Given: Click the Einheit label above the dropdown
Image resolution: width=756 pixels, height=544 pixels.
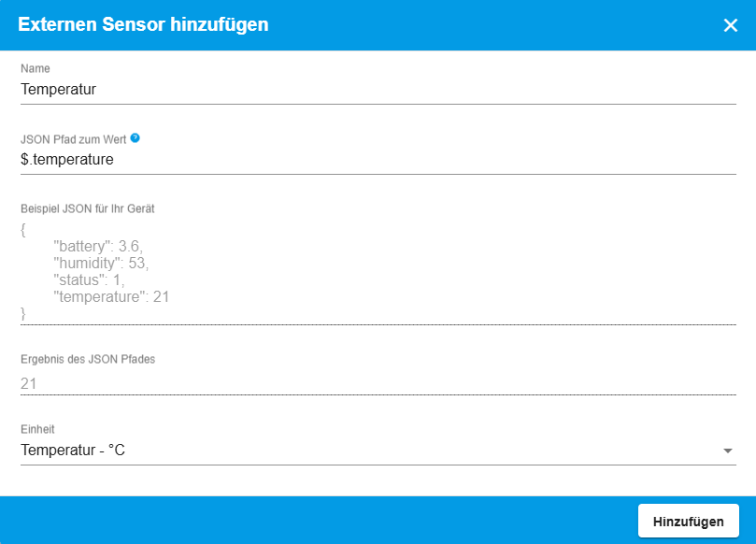Looking at the screenshot, I should point(37,429).
